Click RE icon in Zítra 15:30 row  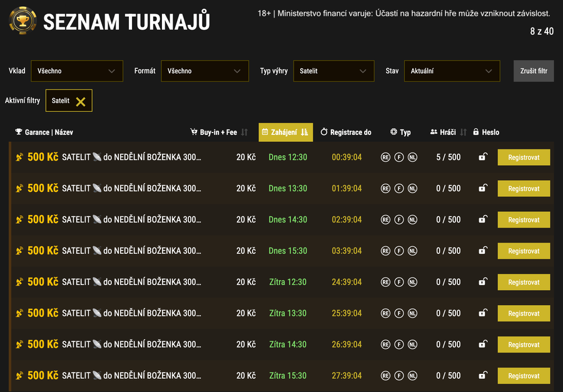pos(385,376)
